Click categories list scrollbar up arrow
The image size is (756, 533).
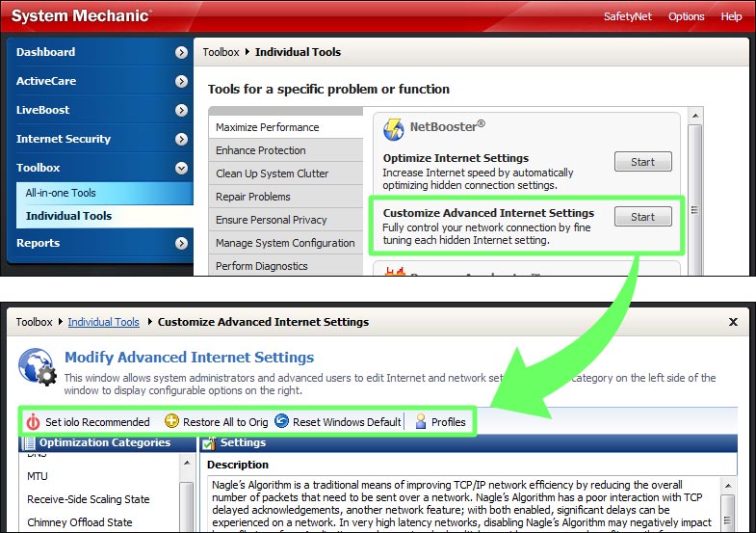pos(187,463)
